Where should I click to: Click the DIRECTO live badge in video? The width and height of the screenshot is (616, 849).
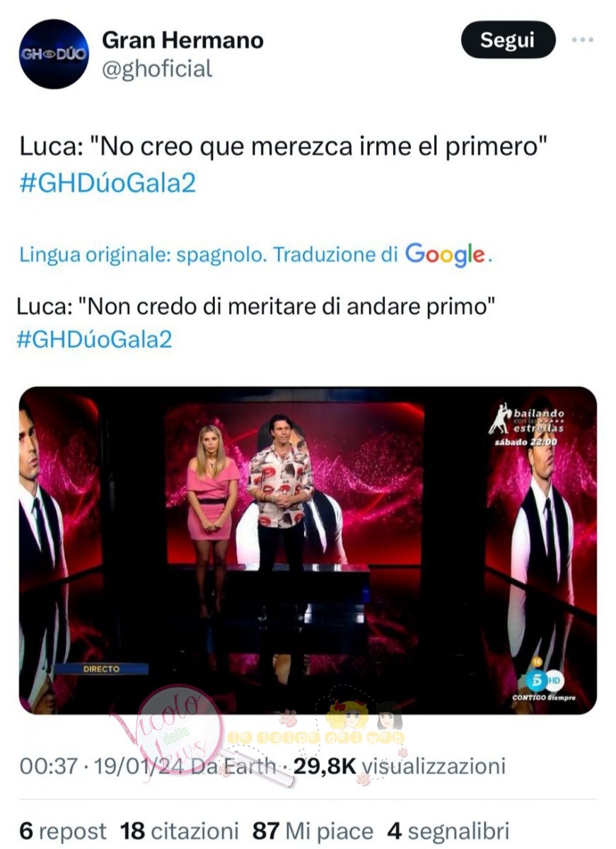(102, 669)
